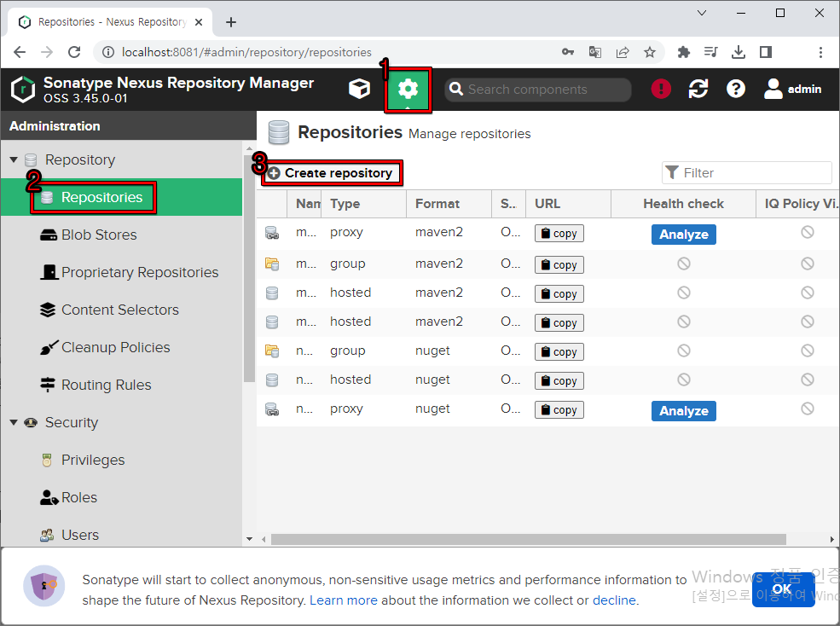
Task: Copy URL of the nuget hosted repository
Action: coord(559,381)
